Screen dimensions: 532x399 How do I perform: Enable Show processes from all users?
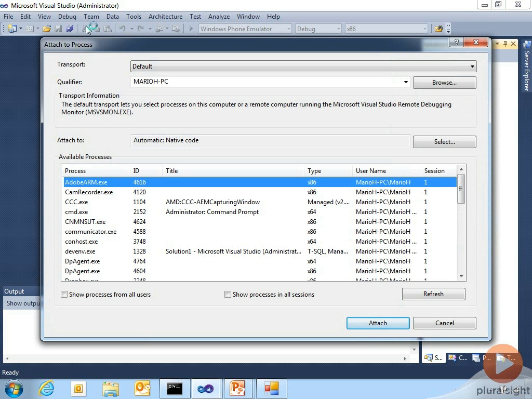(x=64, y=295)
